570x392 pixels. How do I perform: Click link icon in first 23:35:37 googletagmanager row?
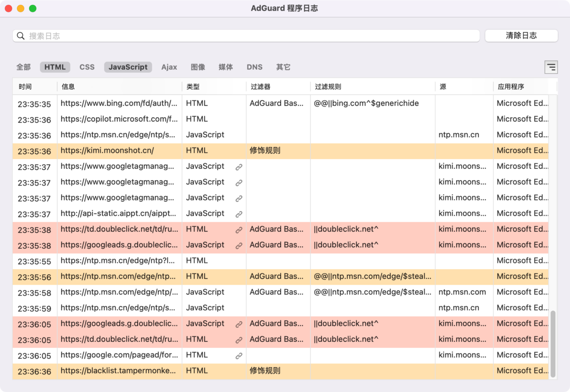tap(239, 167)
